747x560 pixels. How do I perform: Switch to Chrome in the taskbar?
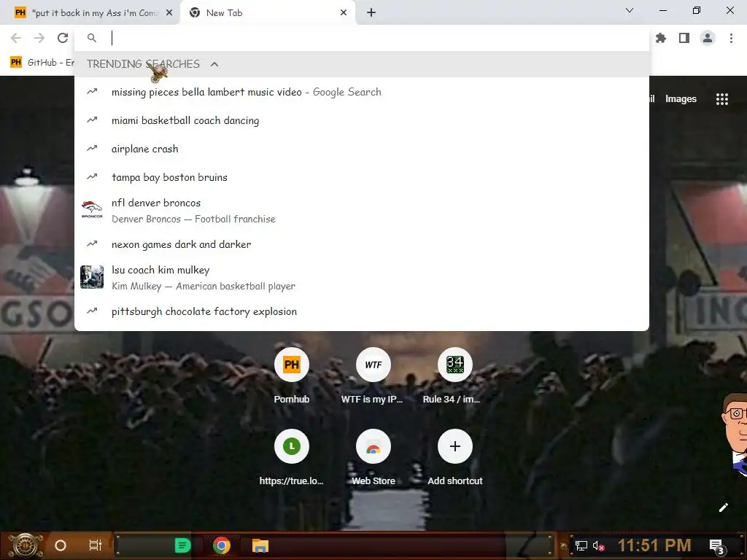(x=222, y=545)
